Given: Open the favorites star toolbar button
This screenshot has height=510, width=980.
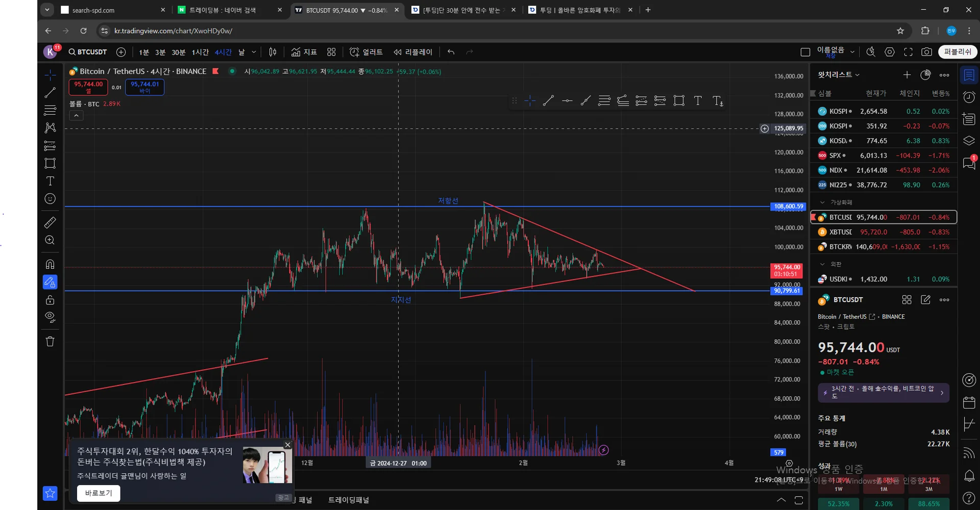Looking at the screenshot, I should 50,493.
